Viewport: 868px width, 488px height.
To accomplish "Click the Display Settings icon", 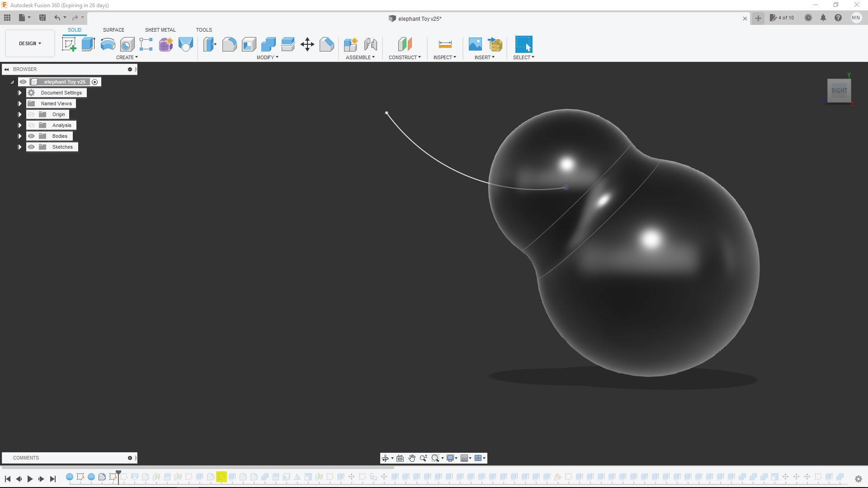I will pos(450,458).
